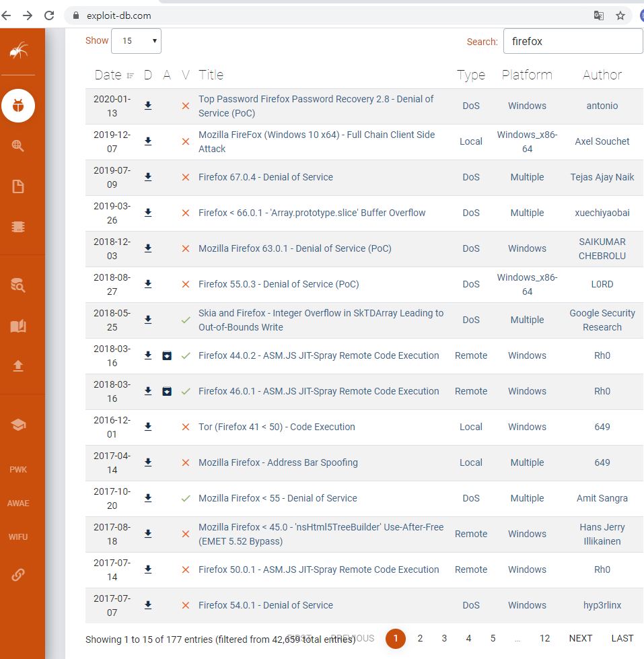Click the Type column header

tap(471, 75)
